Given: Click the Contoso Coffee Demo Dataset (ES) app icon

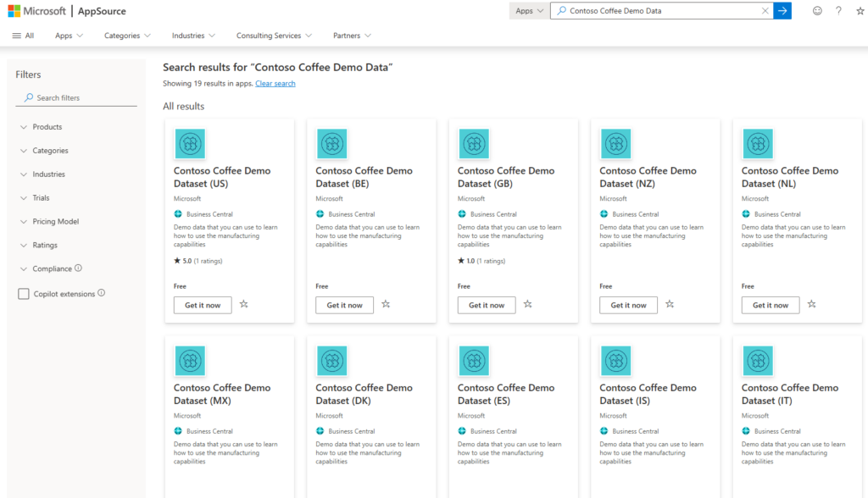Looking at the screenshot, I should click(x=474, y=361).
